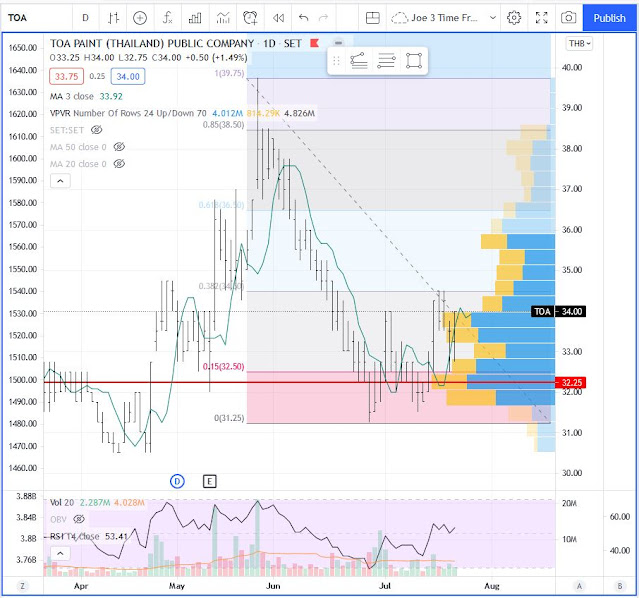This screenshot has width=639, height=598.
Task: Click the dividend D marker on timeline
Action: click(177, 481)
